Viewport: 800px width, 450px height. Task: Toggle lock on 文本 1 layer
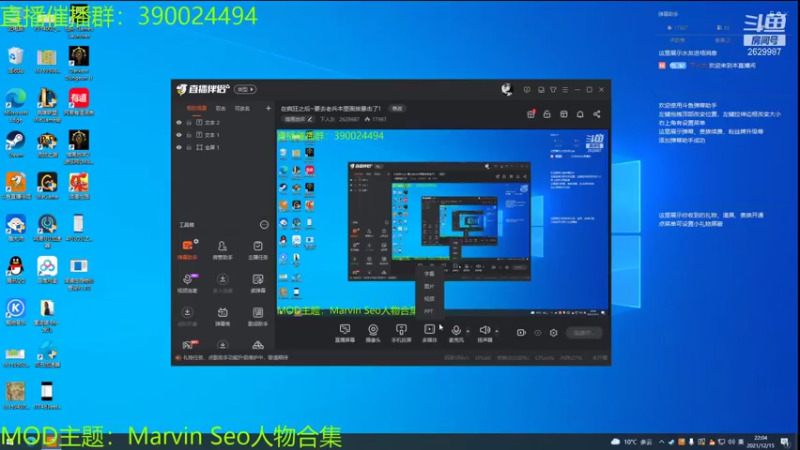(189, 135)
